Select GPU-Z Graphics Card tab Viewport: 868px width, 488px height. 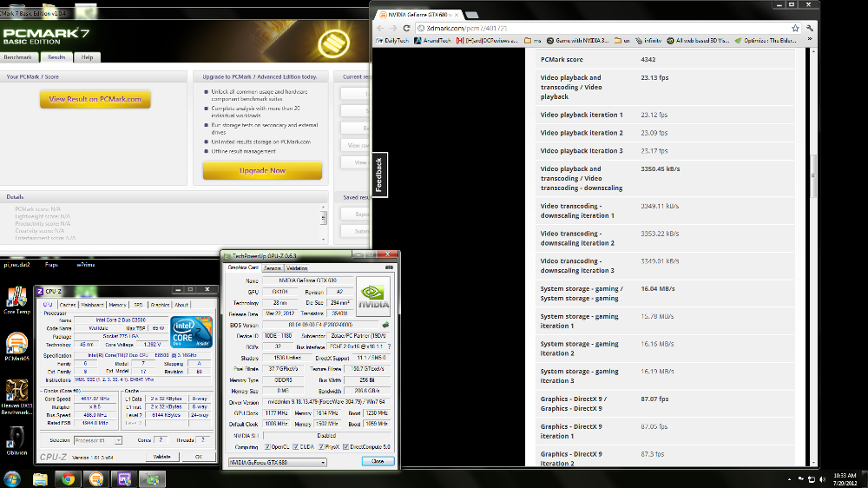243,267
